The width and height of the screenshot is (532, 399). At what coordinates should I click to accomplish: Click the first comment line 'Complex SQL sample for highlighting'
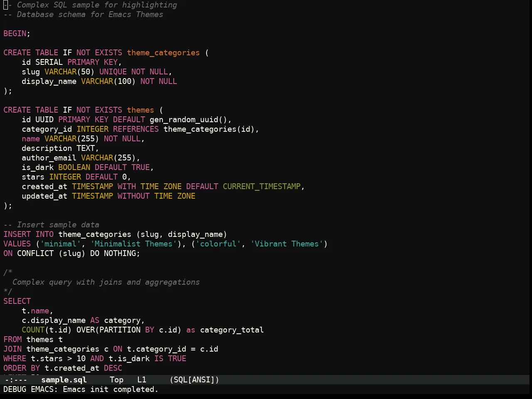pyautogui.click(x=97, y=5)
